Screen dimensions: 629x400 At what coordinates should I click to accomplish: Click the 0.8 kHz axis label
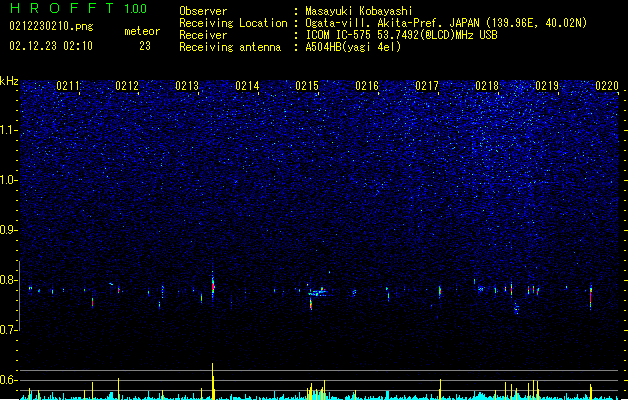click(9, 280)
